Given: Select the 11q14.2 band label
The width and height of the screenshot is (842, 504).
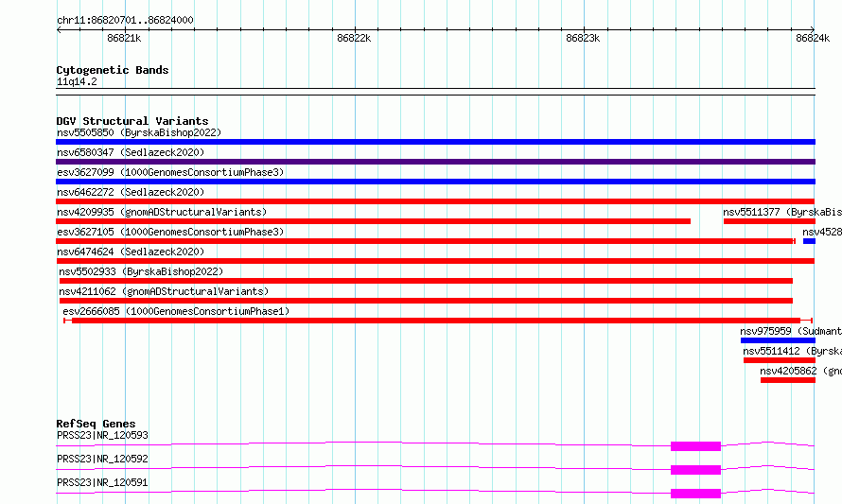Looking at the screenshot, I should click(77, 81).
